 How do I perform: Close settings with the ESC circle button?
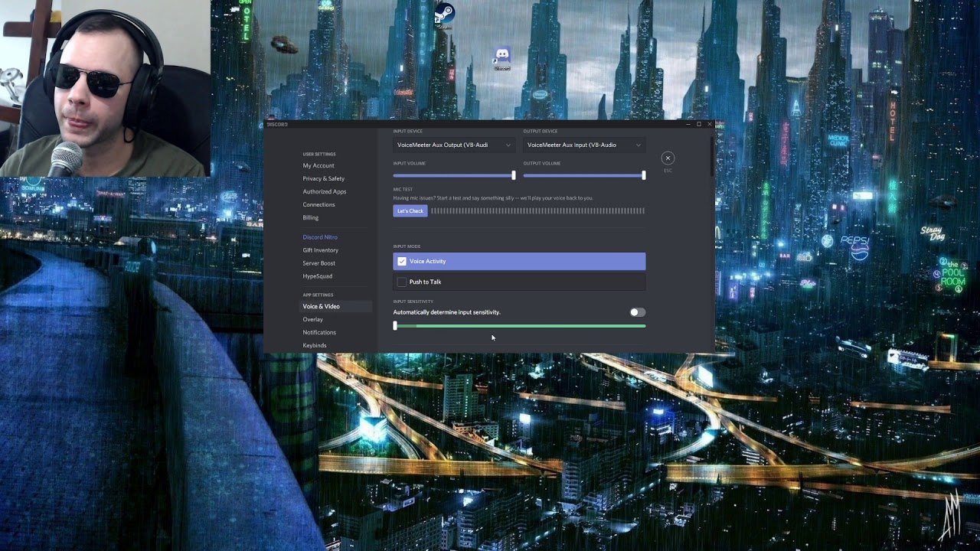[668, 158]
